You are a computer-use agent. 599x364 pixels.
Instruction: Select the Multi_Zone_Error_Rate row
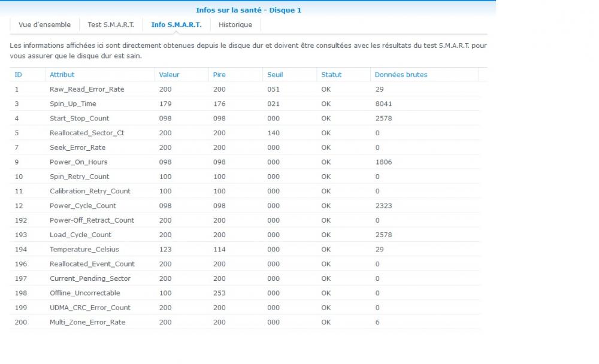[x=244, y=322]
